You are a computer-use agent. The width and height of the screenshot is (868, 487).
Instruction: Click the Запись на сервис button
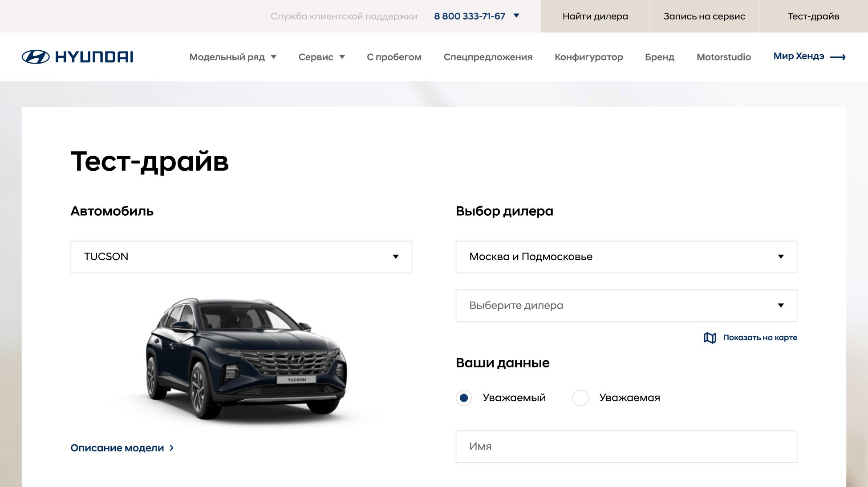coord(704,16)
